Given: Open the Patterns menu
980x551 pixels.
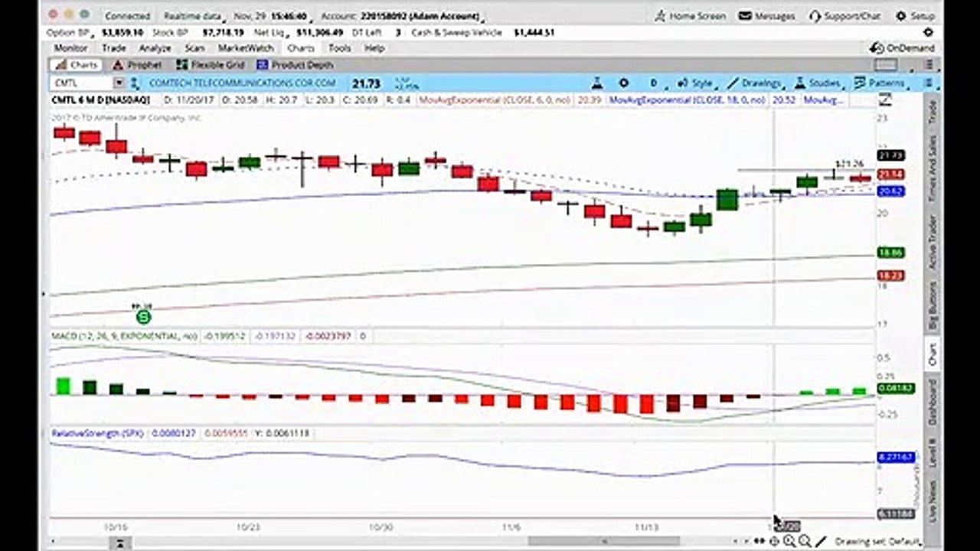Looking at the screenshot, I should [x=880, y=83].
